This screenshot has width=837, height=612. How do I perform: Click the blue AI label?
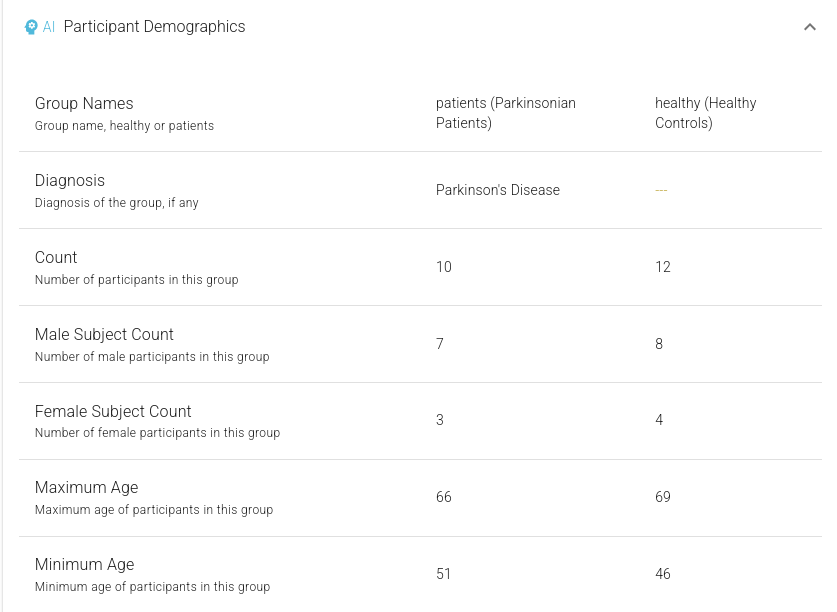pyautogui.click(x=49, y=27)
